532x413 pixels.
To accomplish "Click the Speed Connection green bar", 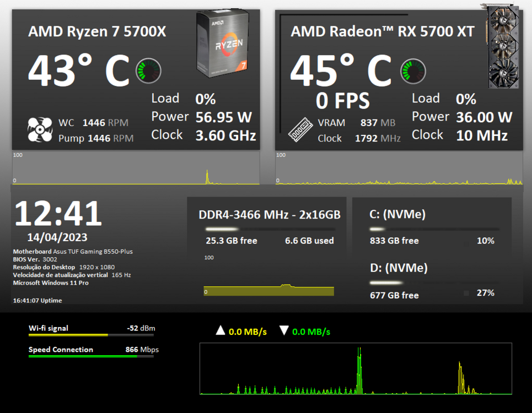I will pos(91,356).
